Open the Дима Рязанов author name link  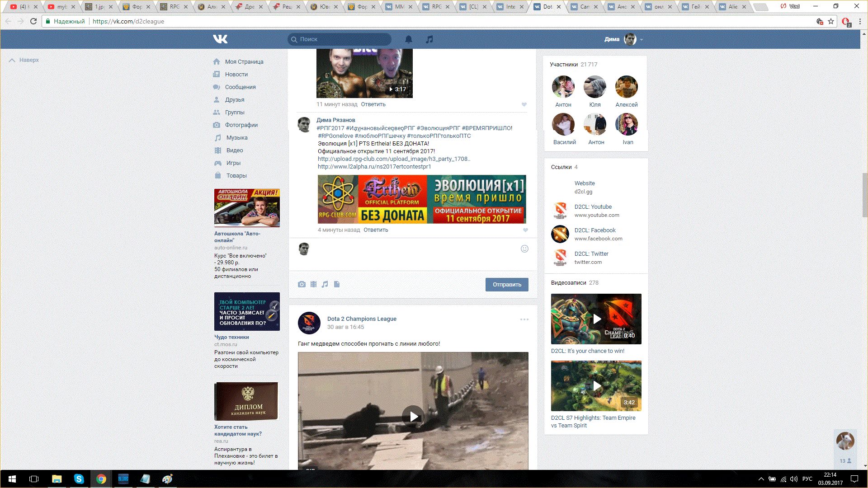335,120
